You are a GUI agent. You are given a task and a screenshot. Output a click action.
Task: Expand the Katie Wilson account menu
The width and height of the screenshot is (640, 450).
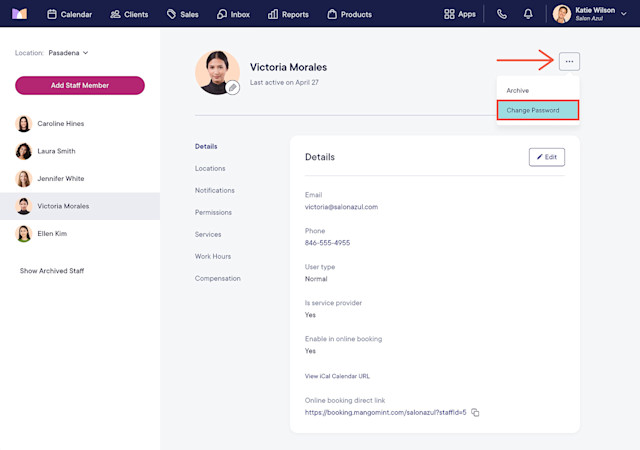tap(589, 14)
